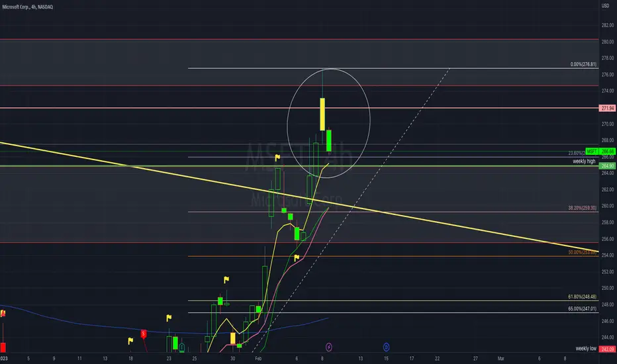Click the Microsoft Corp., 4h, NASDAQ title
Viewport: 617px width, 364px height.
click(x=27, y=7)
